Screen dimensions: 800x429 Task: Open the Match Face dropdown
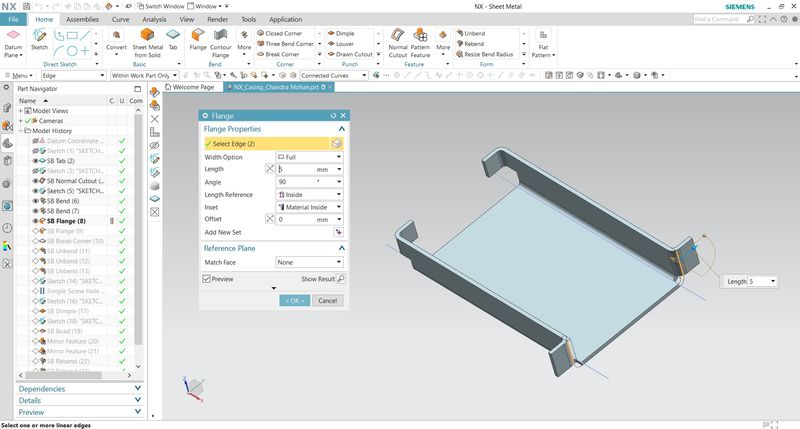click(x=309, y=262)
